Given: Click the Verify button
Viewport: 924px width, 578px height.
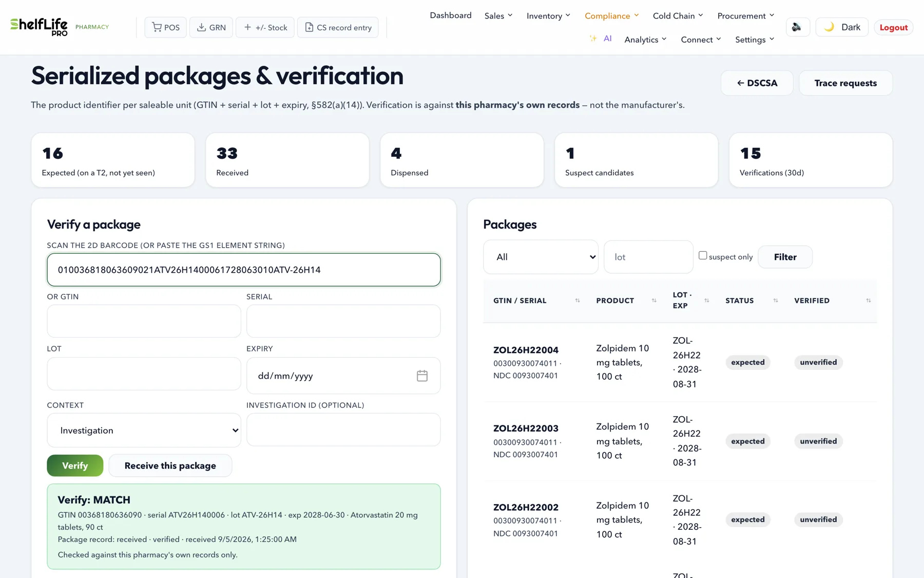Looking at the screenshot, I should (75, 465).
